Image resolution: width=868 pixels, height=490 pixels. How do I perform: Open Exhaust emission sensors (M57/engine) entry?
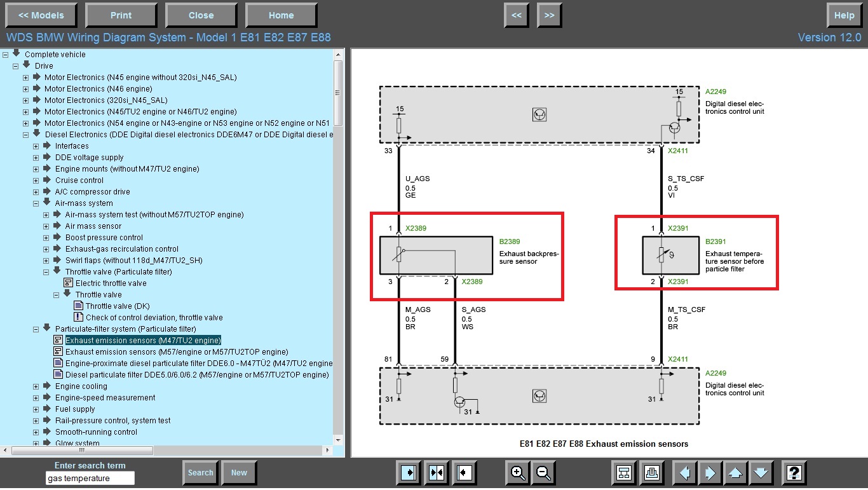[177, 351]
